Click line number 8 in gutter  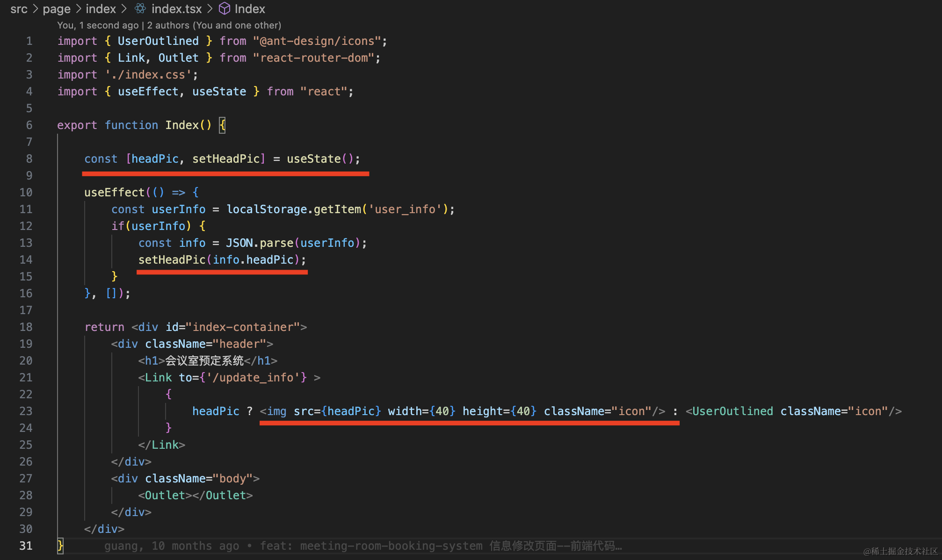[29, 159]
